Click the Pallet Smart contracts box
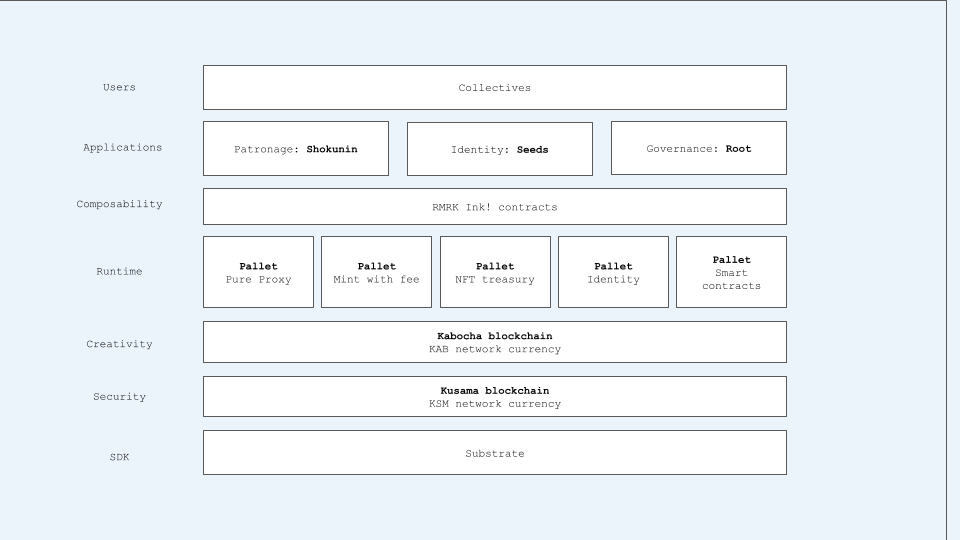 [732, 272]
